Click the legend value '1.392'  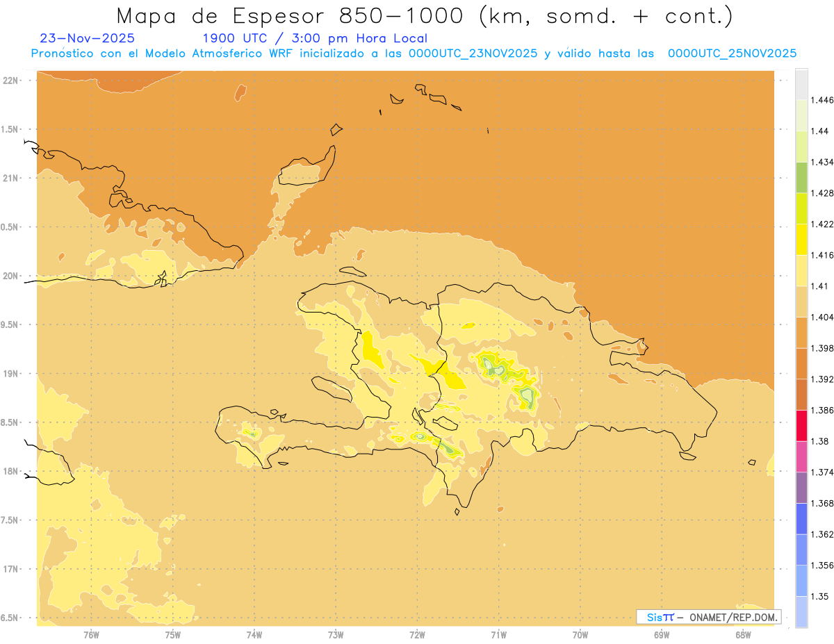coord(822,379)
